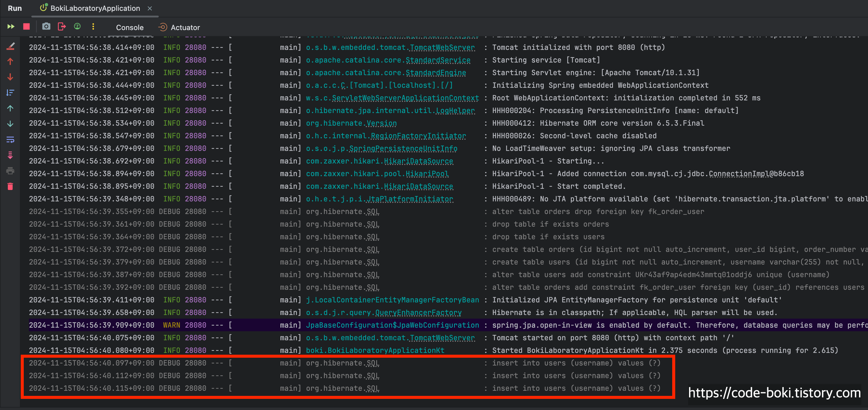Viewport: 868px width, 410px height.
Task: Click the red up-arrow in the gutter
Action: point(11,62)
